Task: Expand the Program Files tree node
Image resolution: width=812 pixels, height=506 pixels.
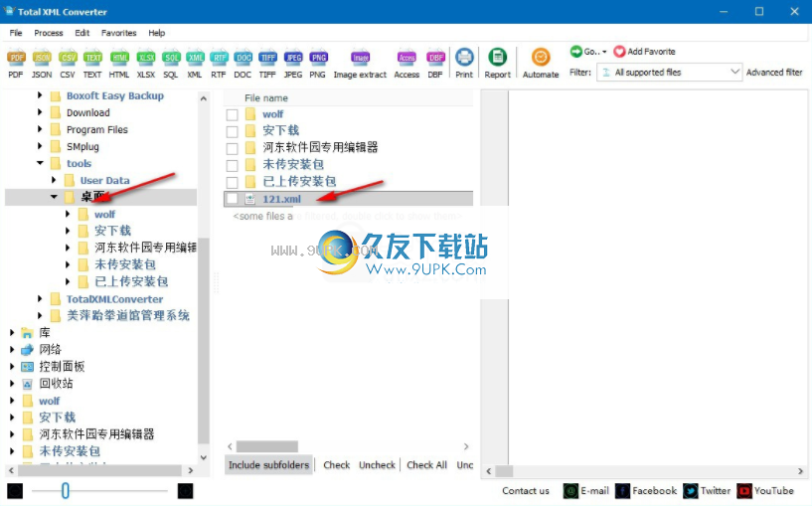Action: 40,129
